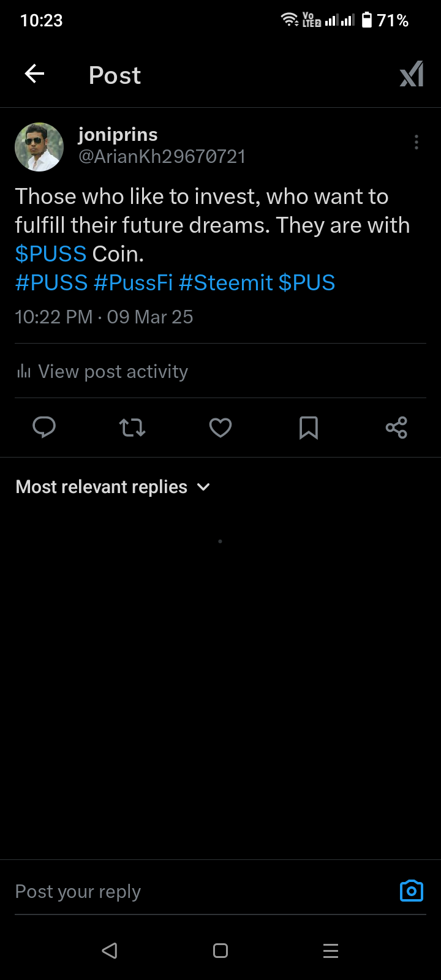Open the #PussFi hashtag
The height and width of the screenshot is (980, 441).
[x=133, y=283]
